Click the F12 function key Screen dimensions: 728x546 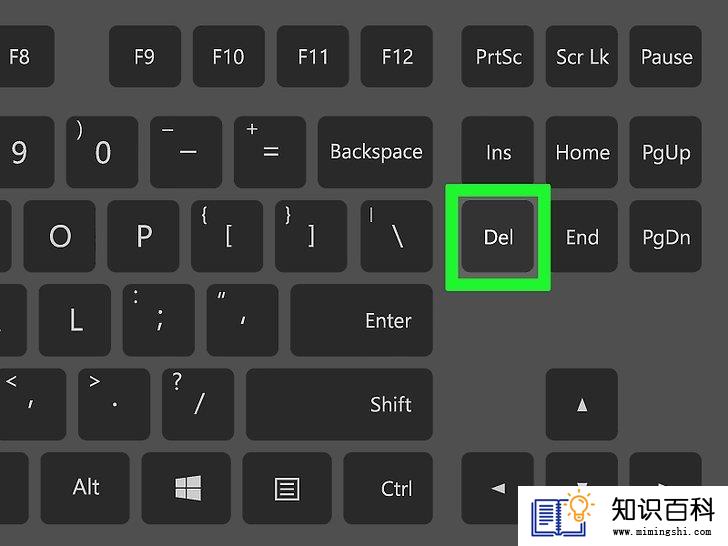pyautogui.click(x=397, y=56)
